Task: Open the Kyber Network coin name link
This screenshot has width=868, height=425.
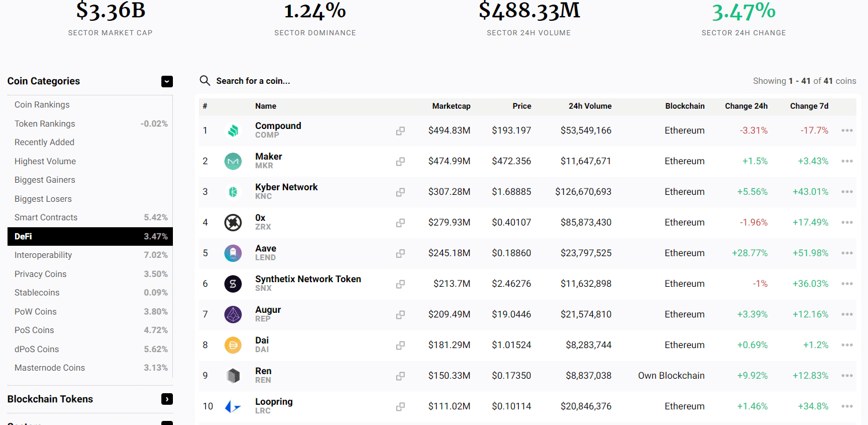Action: (x=286, y=187)
